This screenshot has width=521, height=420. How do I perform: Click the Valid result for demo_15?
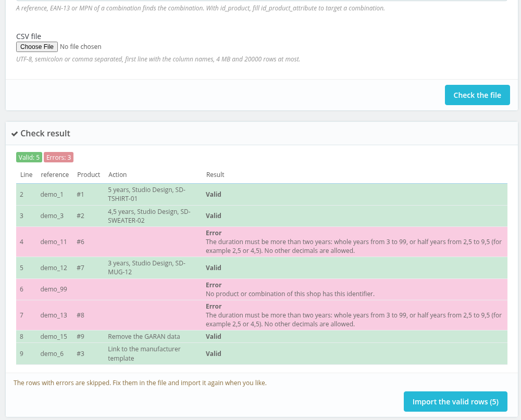click(213, 336)
